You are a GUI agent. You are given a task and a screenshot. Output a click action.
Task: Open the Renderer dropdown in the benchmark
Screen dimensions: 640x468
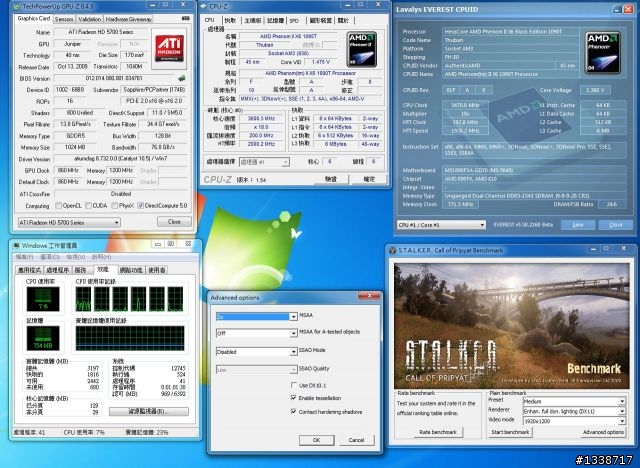(574, 411)
